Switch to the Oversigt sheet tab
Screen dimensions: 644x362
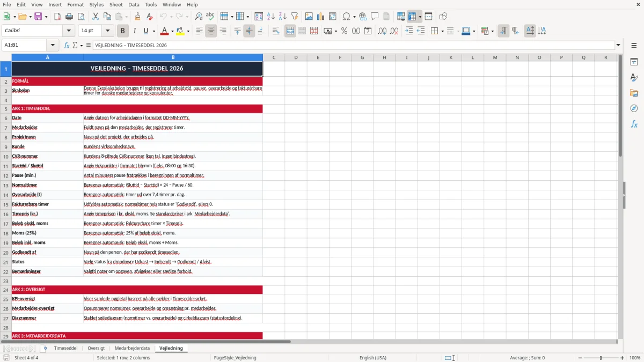(x=96, y=349)
